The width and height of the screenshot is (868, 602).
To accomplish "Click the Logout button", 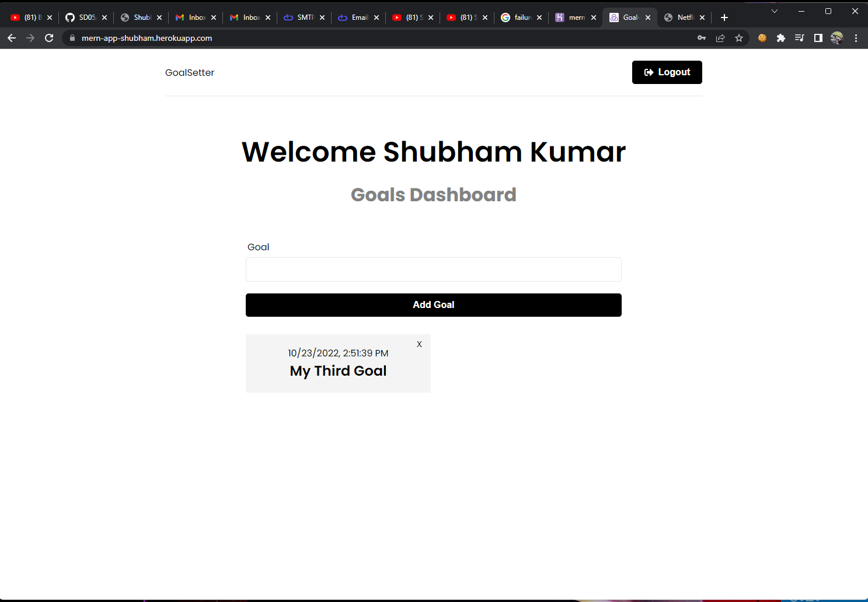I will [667, 72].
